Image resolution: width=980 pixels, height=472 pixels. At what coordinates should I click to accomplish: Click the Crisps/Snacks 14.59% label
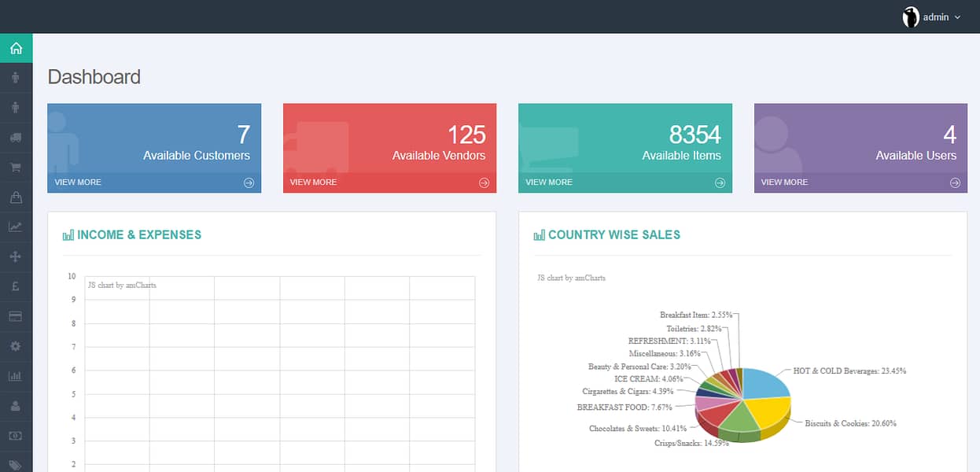pos(691,443)
